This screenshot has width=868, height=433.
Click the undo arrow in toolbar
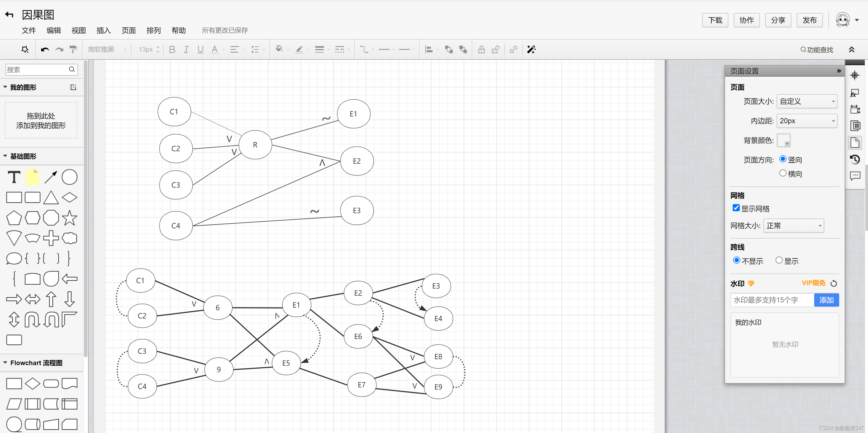coord(45,49)
